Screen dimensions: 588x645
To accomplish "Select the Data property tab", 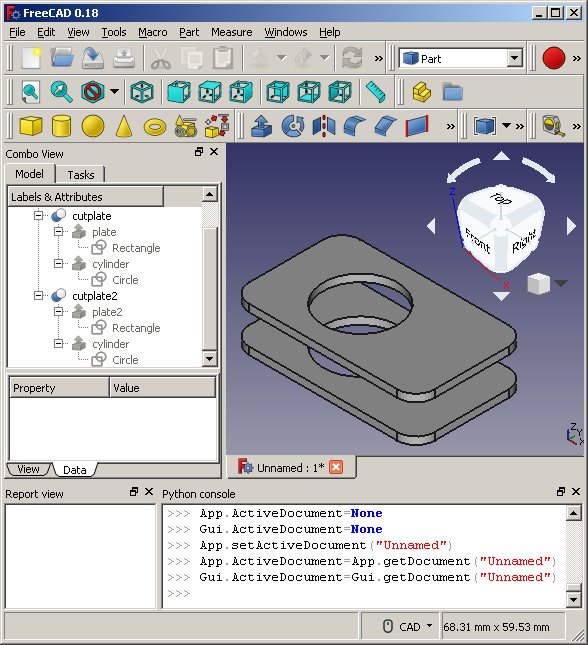I will point(74,470).
